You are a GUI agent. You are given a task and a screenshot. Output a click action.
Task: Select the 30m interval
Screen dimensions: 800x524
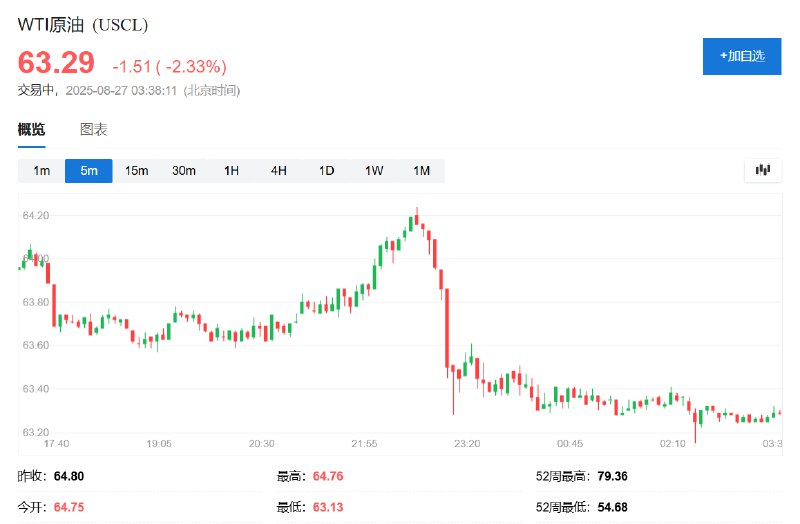(x=184, y=171)
